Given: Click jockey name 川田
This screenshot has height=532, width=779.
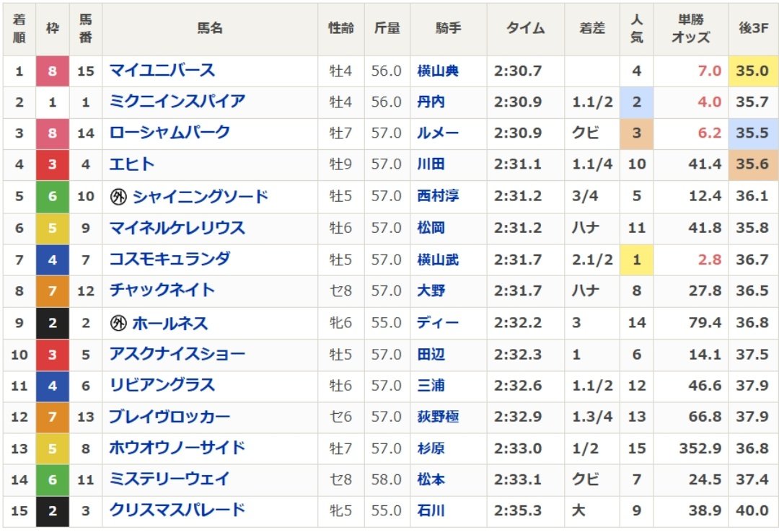Looking at the screenshot, I should (431, 164).
